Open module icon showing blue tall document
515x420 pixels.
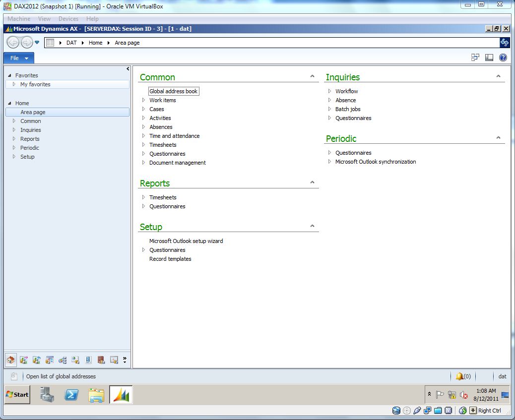(88, 360)
